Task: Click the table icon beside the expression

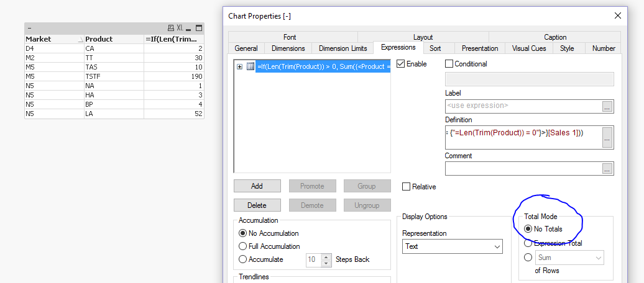Action: click(x=250, y=66)
